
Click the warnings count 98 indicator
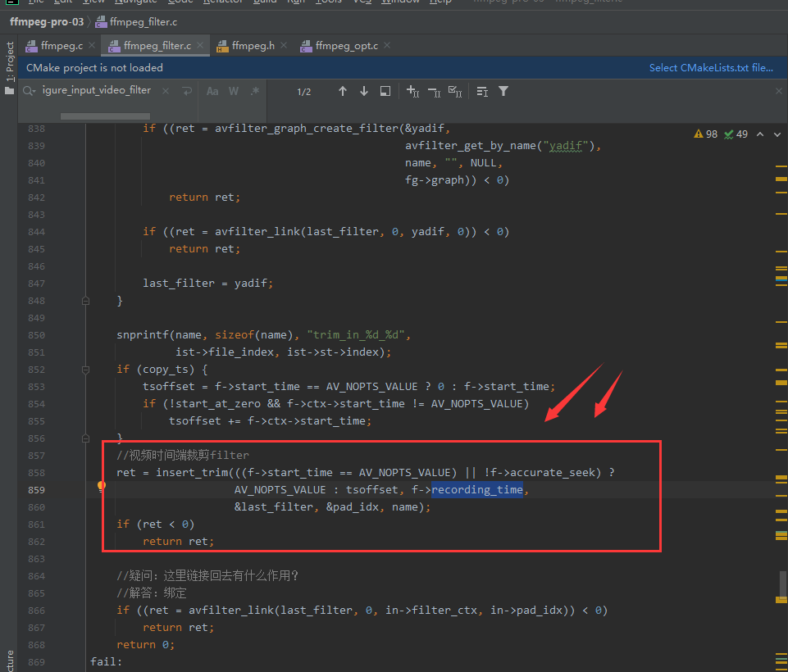click(x=705, y=134)
